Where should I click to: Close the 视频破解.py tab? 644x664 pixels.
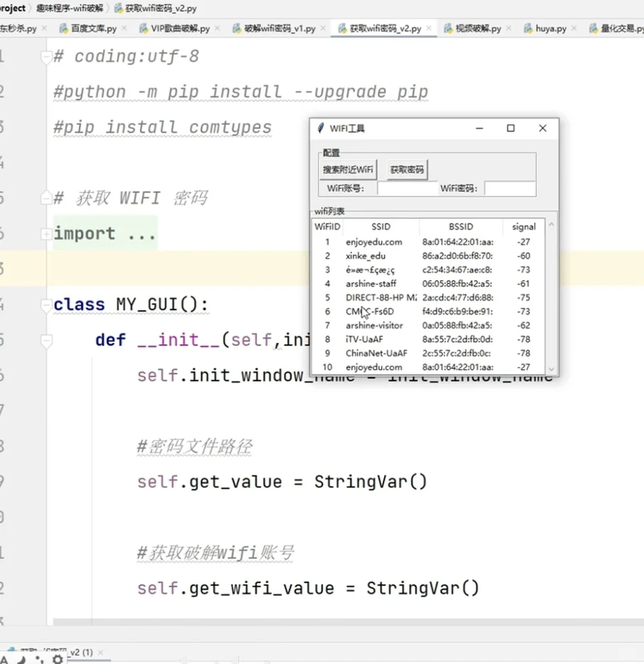(x=509, y=28)
